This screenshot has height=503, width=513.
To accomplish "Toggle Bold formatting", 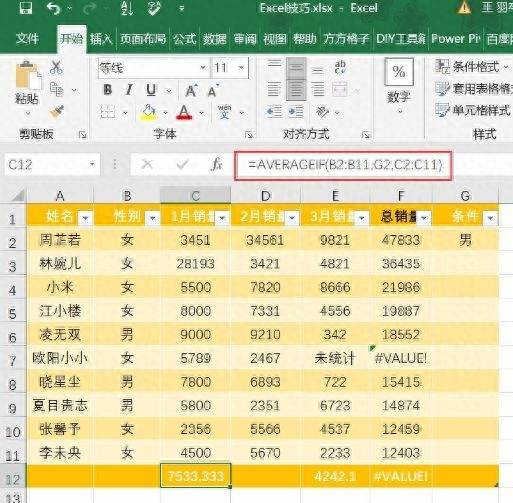I will point(108,90).
